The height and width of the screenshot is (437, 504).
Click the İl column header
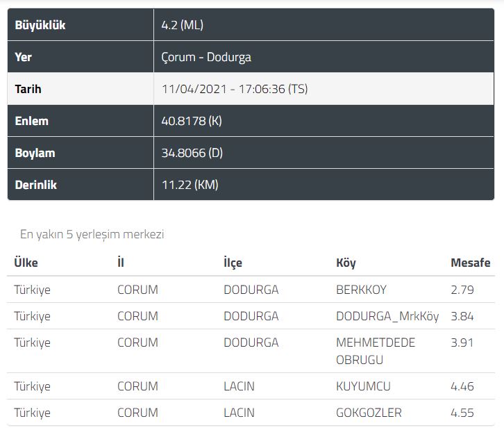coord(121,263)
